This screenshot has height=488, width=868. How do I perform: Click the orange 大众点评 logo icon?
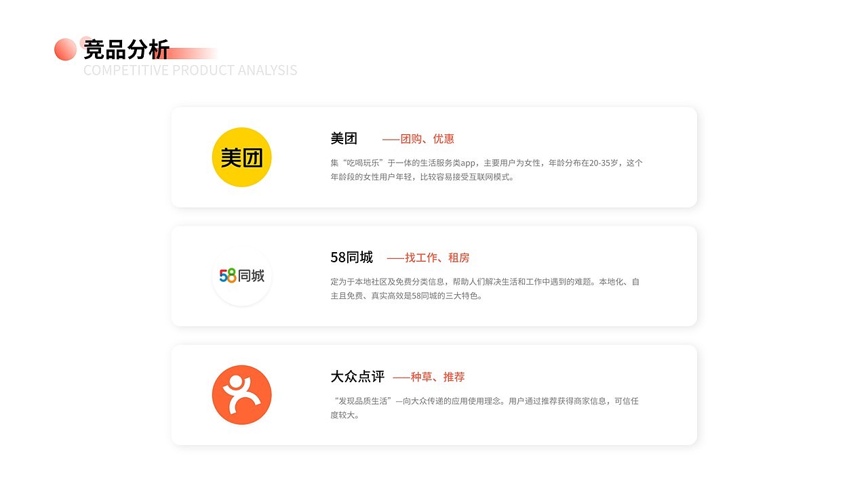[241, 395]
